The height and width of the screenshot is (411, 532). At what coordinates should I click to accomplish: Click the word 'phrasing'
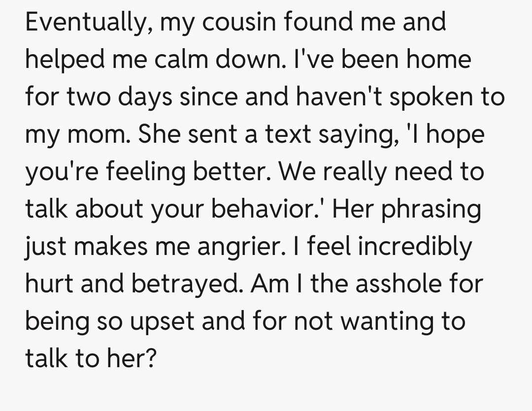point(431,210)
